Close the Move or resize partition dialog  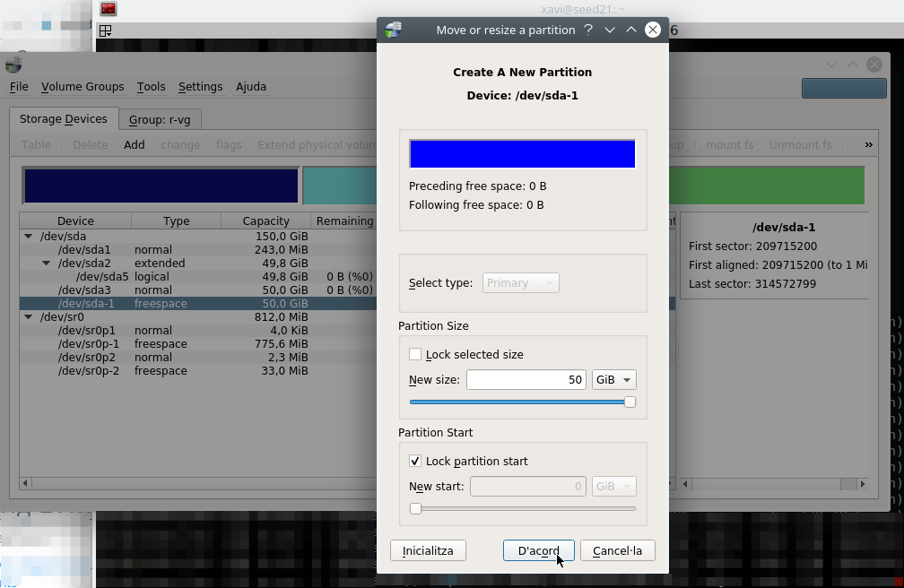(x=653, y=30)
